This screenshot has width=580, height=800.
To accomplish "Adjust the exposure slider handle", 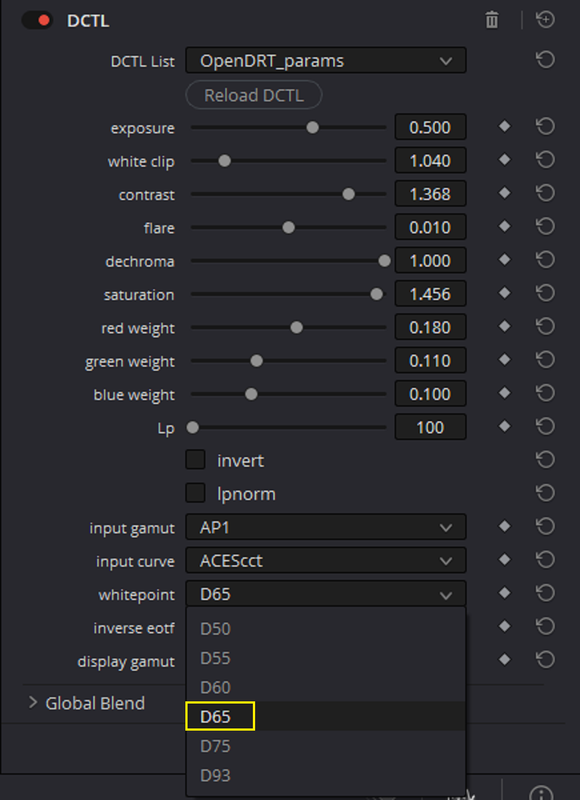I will point(312,127).
